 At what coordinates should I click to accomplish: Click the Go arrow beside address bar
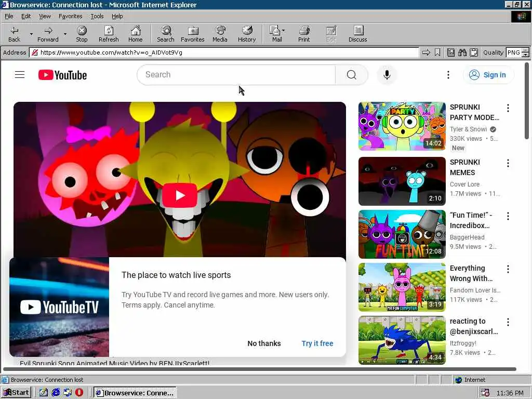point(426,52)
